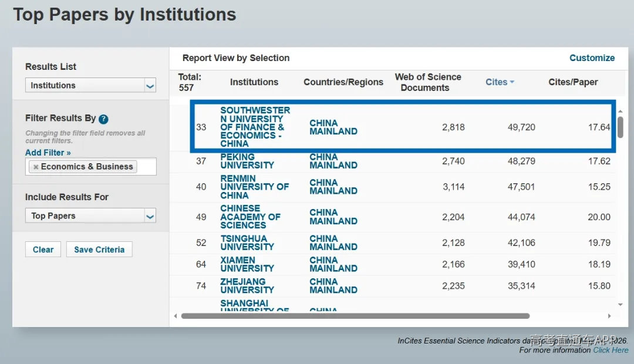Remove the Economics & Business filter tag
This screenshot has width=634, height=364.
[x=36, y=167]
